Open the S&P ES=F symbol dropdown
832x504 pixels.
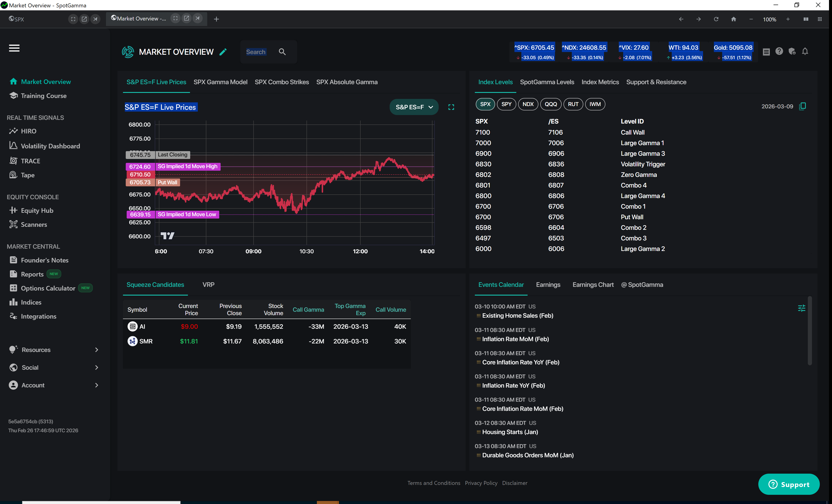point(414,107)
